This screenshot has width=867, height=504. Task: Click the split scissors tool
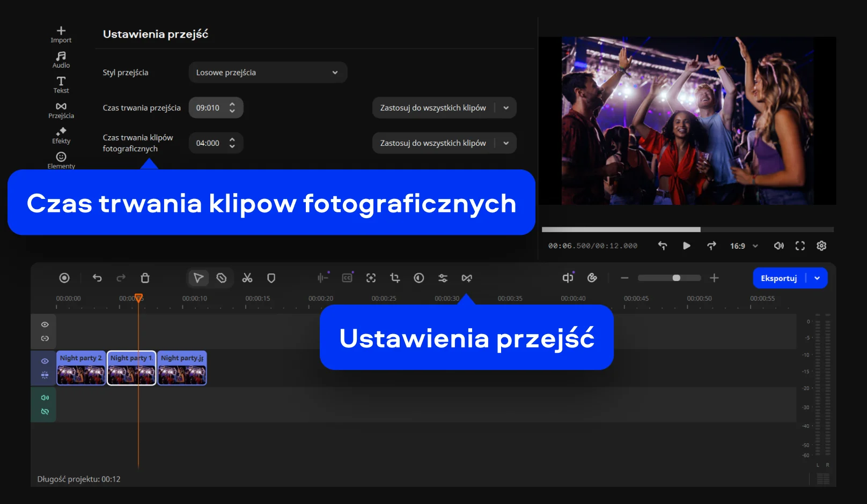click(247, 278)
